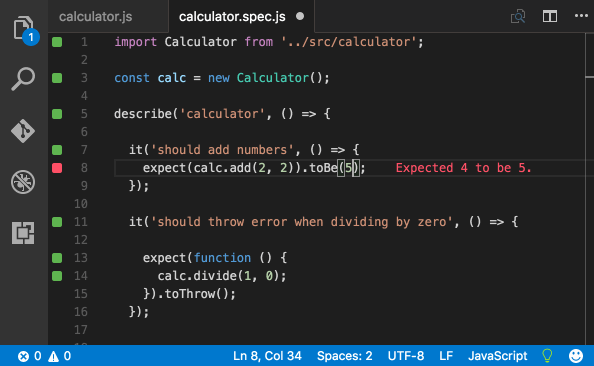Open the Extensions view icon
The image size is (594, 366).
coord(23,233)
